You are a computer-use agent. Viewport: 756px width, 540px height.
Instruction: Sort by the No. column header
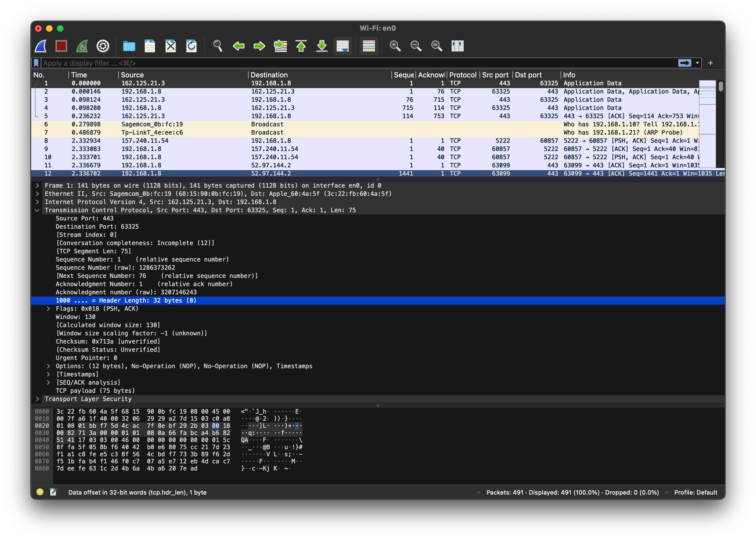[x=50, y=75]
